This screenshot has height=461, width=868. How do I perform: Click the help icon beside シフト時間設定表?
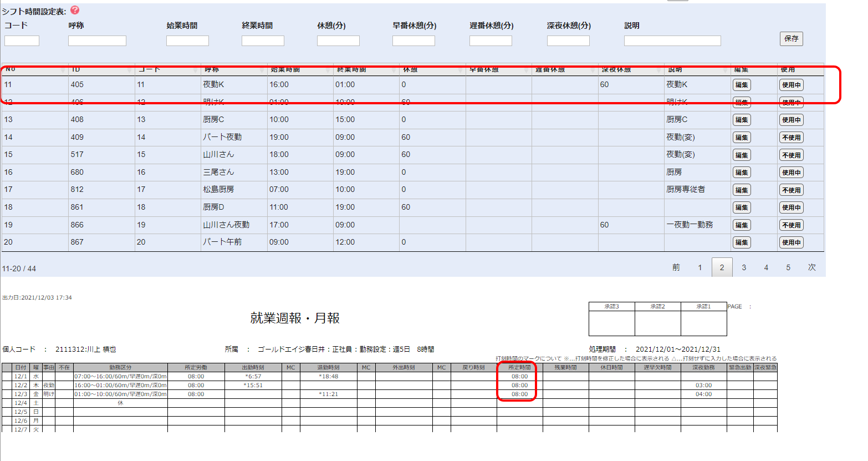click(75, 10)
